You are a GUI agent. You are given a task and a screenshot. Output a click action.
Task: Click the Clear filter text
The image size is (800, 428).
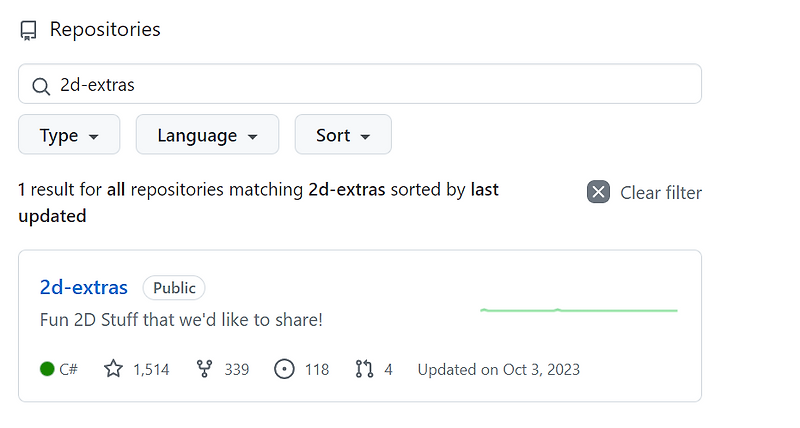661,192
